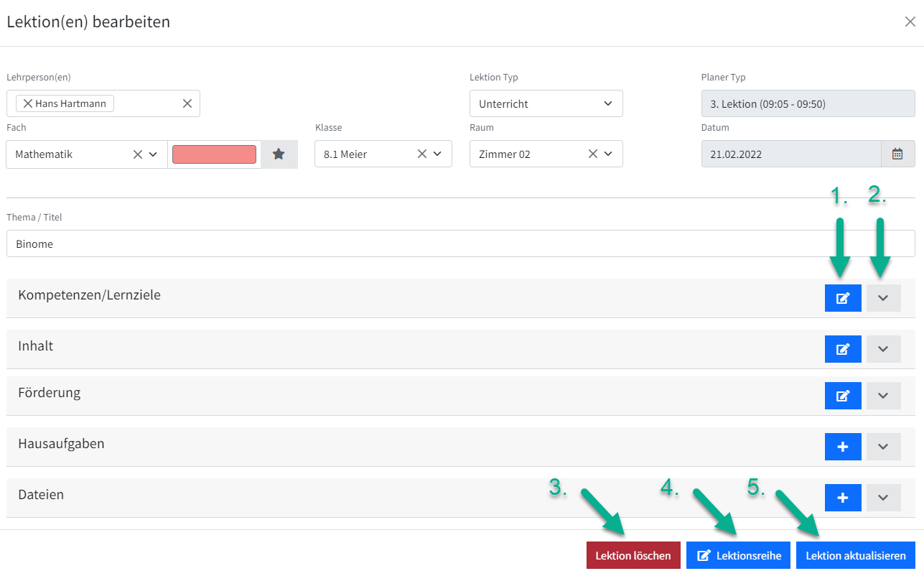
Task: Click the Planer Typ field 3. Lektion
Action: point(808,103)
